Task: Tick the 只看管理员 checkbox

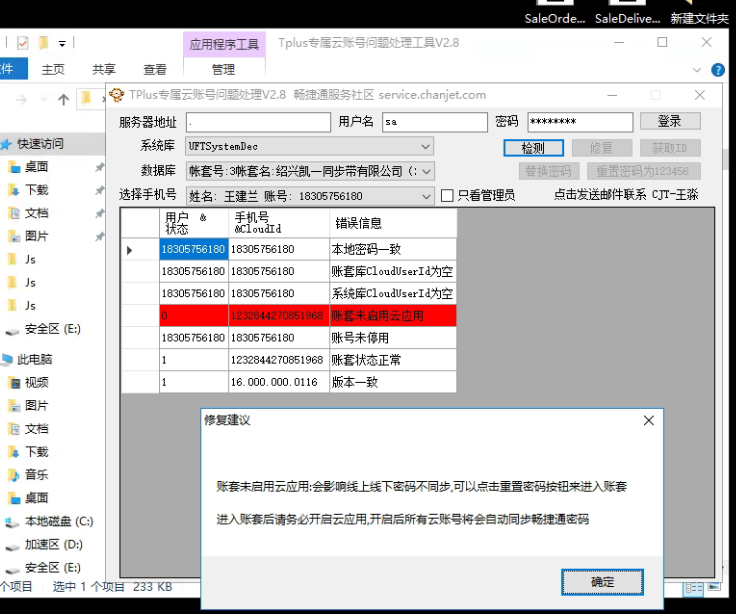Action: click(x=447, y=195)
